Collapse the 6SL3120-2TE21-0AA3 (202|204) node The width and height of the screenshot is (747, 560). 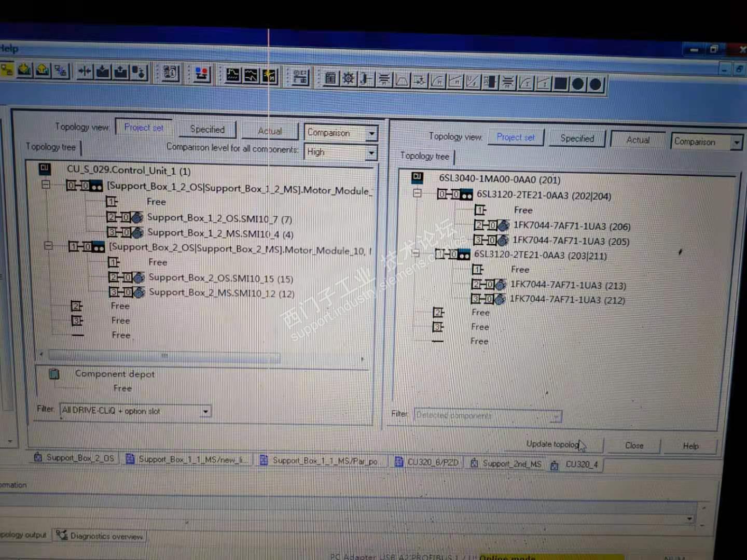(x=418, y=193)
